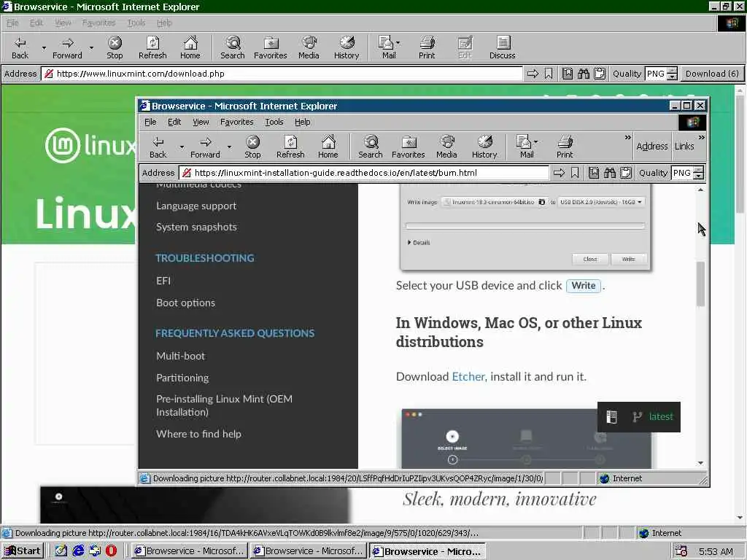The width and height of the screenshot is (747, 560).
Task: Open Partitioning sidebar link
Action: point(182,378)
